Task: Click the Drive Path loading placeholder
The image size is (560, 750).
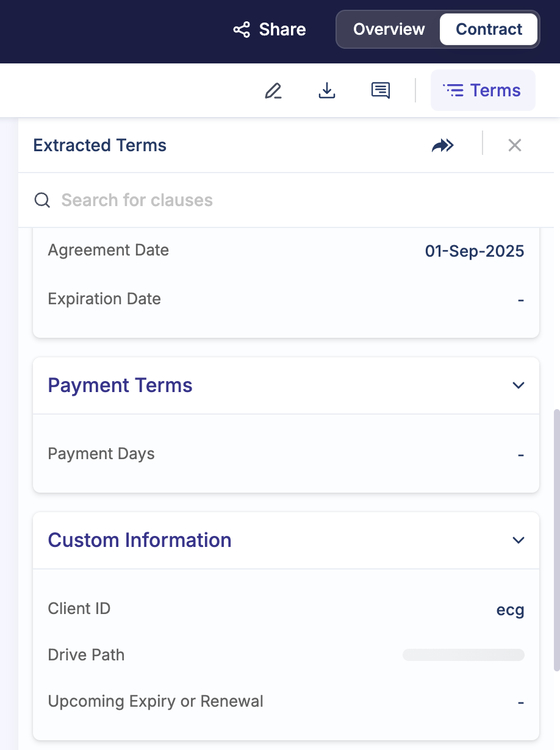Action: click(x=463, y=655)
